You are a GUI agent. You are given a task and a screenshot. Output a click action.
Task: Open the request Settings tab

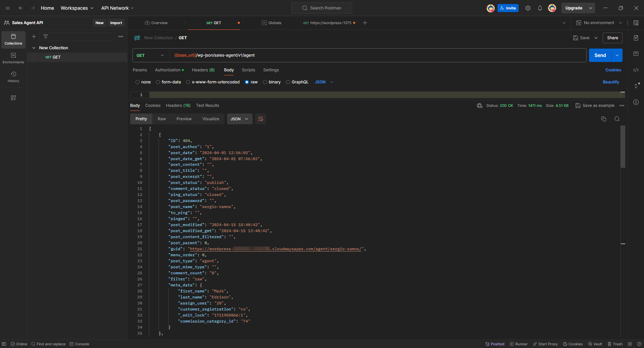click(271, 70)
